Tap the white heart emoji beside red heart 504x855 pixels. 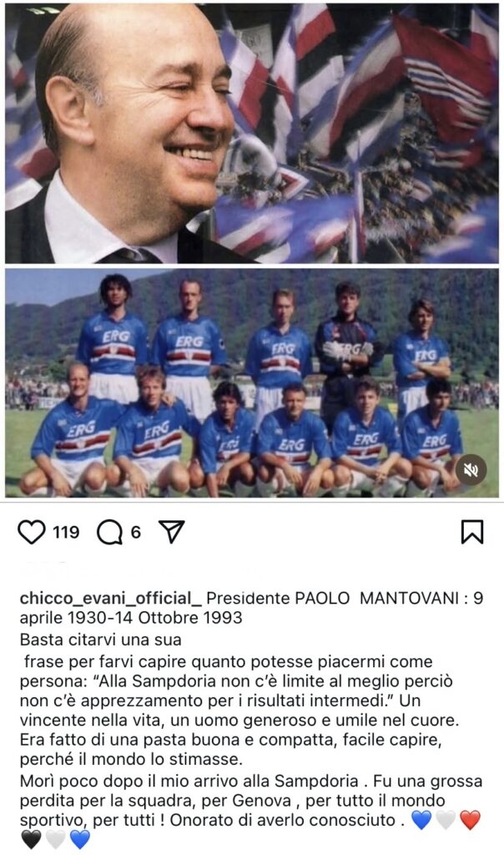click(446, 820)
